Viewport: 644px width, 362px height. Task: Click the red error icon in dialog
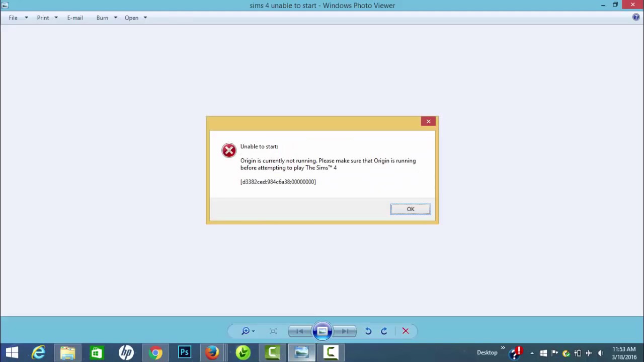point(229,150)
